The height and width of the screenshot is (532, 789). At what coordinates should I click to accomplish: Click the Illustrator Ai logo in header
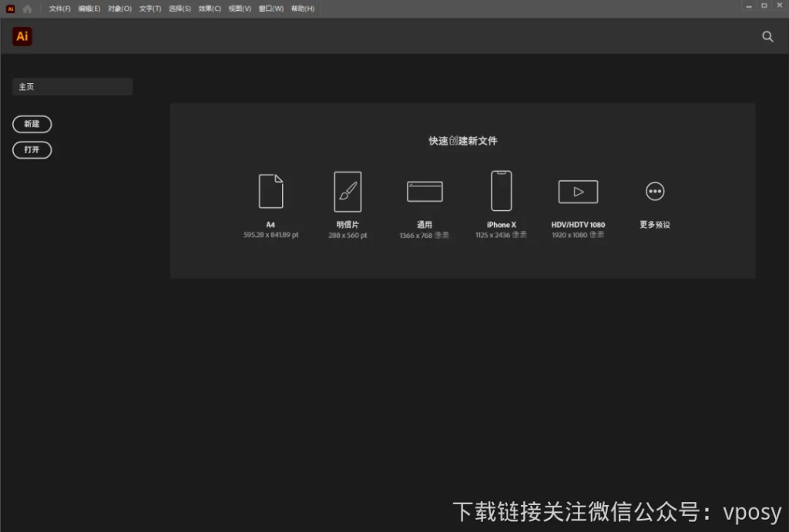22,36
